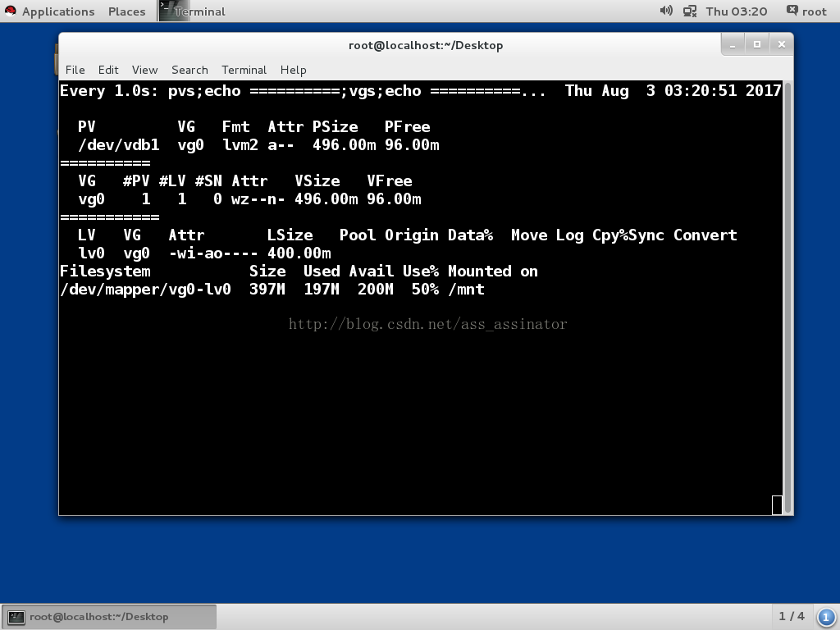Click the LSize column header

pos(290,235)
